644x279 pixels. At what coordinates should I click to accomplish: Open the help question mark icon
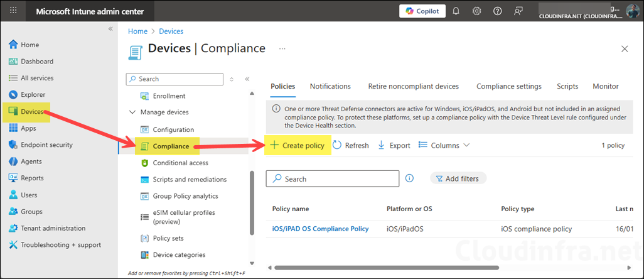[497, 11]
